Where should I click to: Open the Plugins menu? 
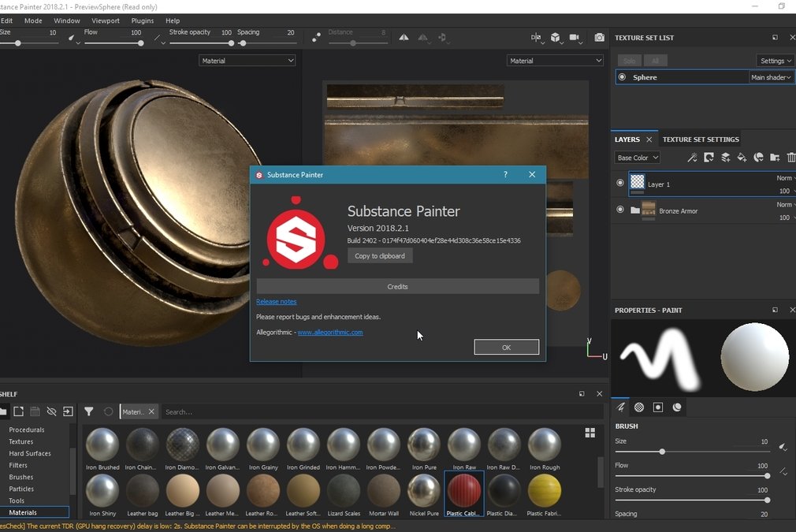point(143,20)
